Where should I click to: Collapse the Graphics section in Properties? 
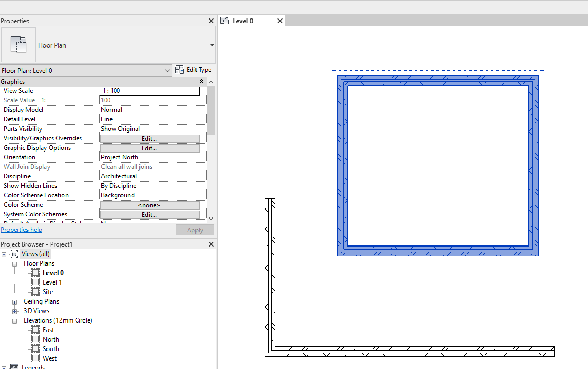tap(201, 81)
